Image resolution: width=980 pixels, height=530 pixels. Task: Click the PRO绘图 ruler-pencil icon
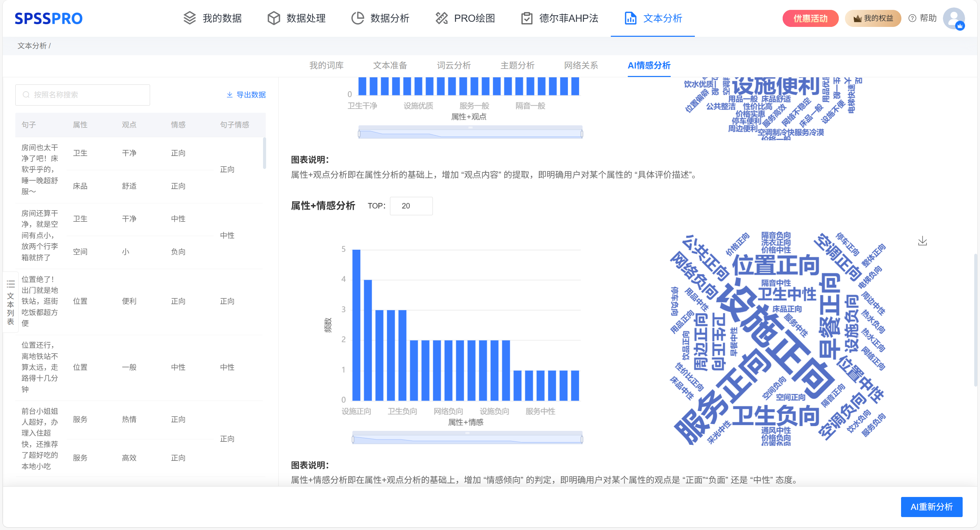(x=441, y=18)
